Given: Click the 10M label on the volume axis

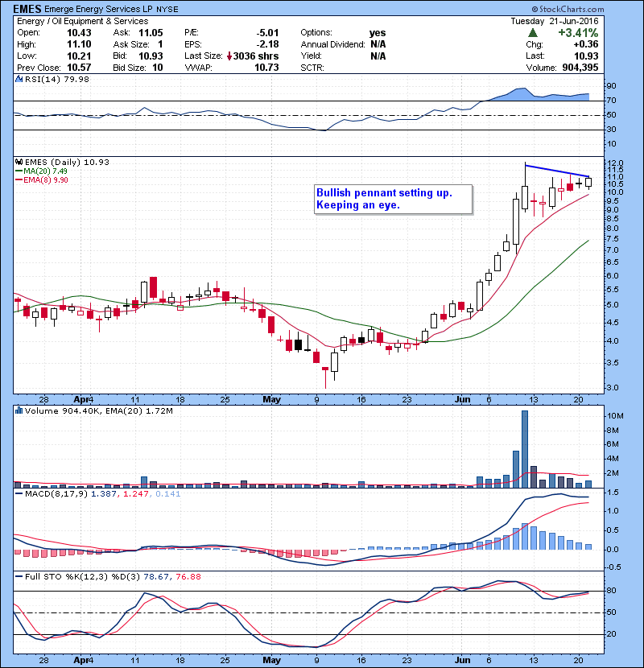Looking at the screenshot, I should click(616, 416).
